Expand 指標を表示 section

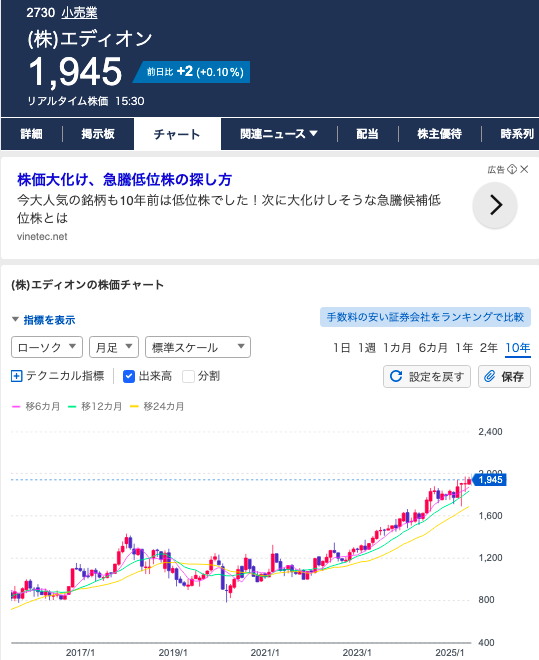tap(43, 320)
